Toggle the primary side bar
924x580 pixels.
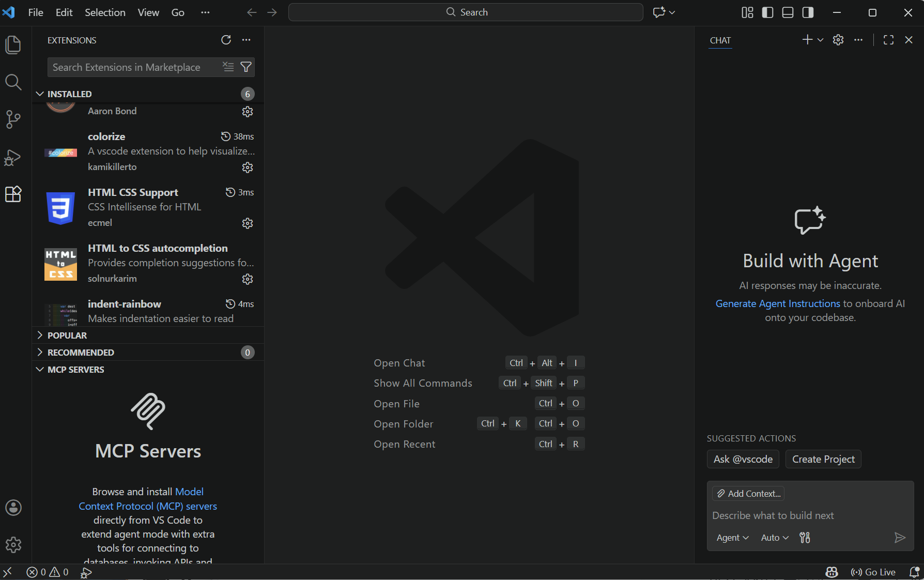point(767,12)
